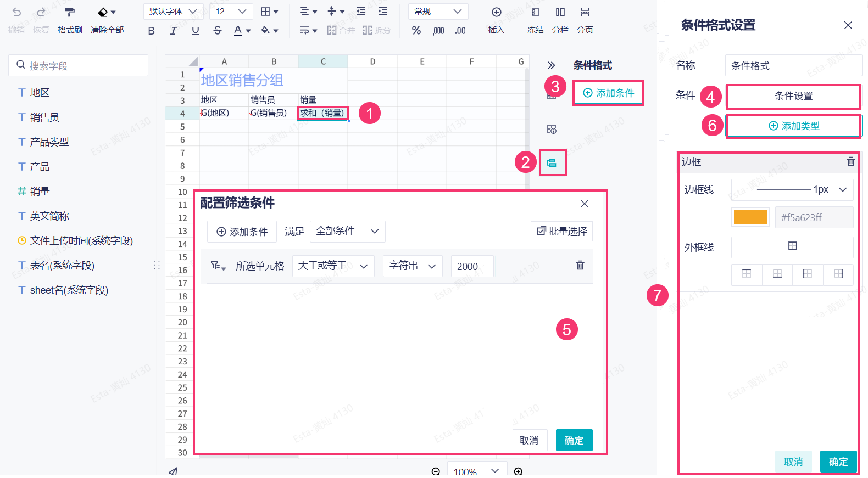Click the 条件设置 button

[793, 96]
